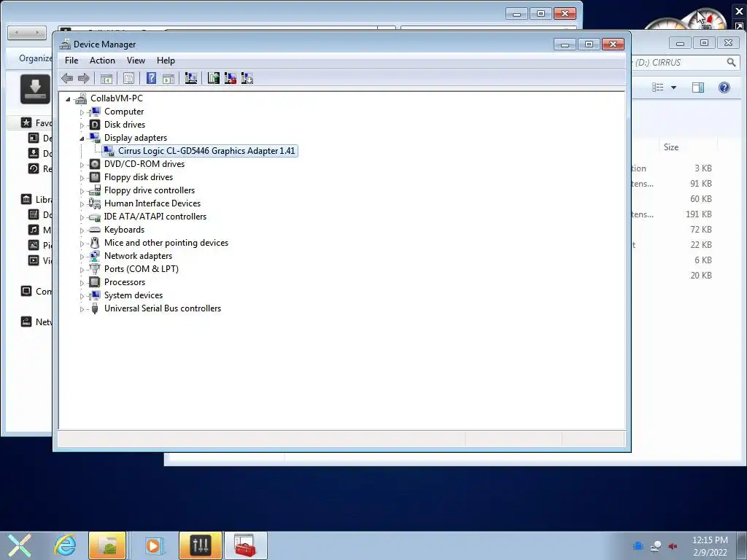Image resolution: width=747 pixels, height=560 pixels.
Task: Open the View menu
Action: tap(136, 61)
